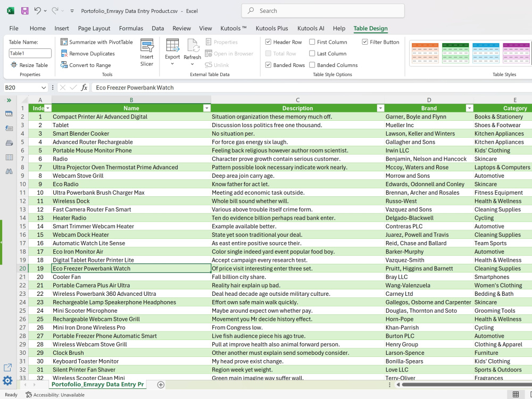Viewport: 532px width, 399px height.
Task: Add a new sheet
Action: pos(161,385)
